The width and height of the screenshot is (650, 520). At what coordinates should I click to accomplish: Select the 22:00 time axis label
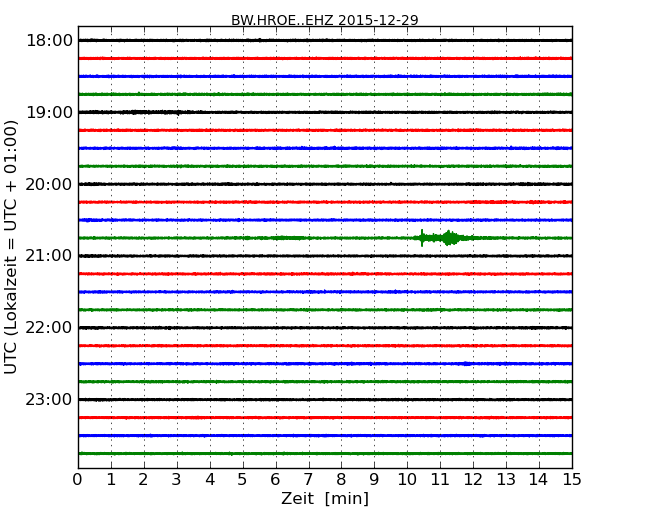49,328
